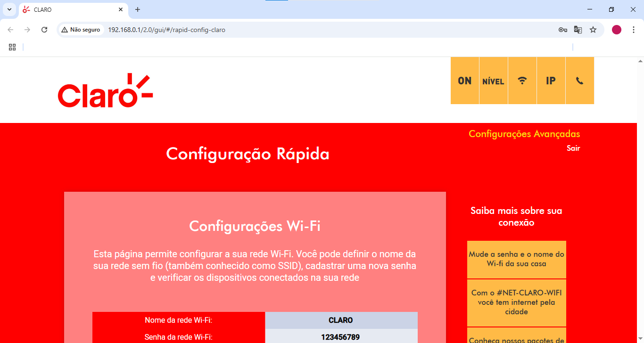
Task: Click 'Saiba mais sobre sua conexão' heading
Action: [516, 217]
